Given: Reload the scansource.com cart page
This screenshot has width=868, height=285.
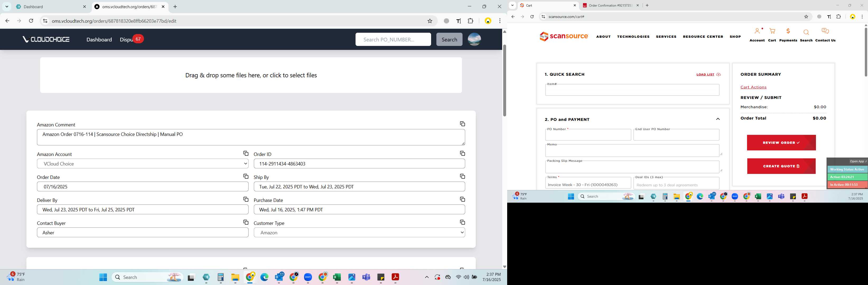Looking at the screenshot, I should [x=532, y=16].
